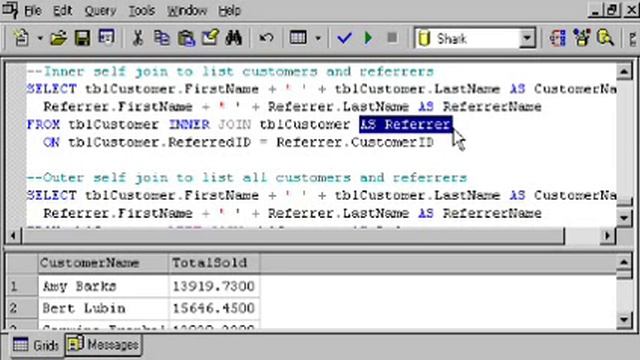640x360 pixels.
Task: Save the query with the floppy icon
Action: [82, 38]
